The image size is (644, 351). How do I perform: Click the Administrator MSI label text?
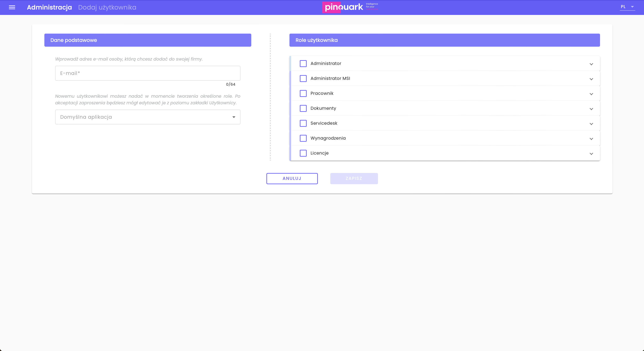click(330, 79)
